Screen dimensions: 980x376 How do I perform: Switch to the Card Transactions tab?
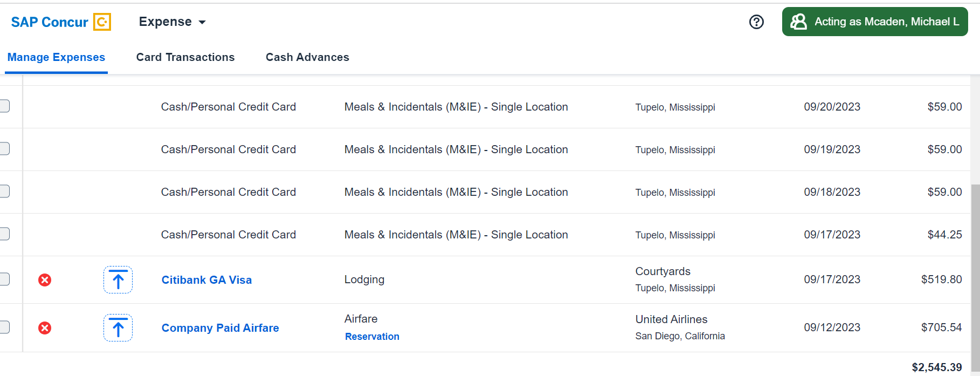click(185, 57)
